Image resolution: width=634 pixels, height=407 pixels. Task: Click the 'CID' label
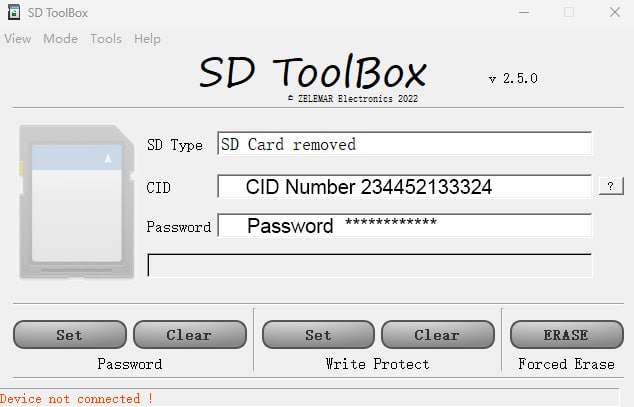pyautogui.click(x=158, y=188)
